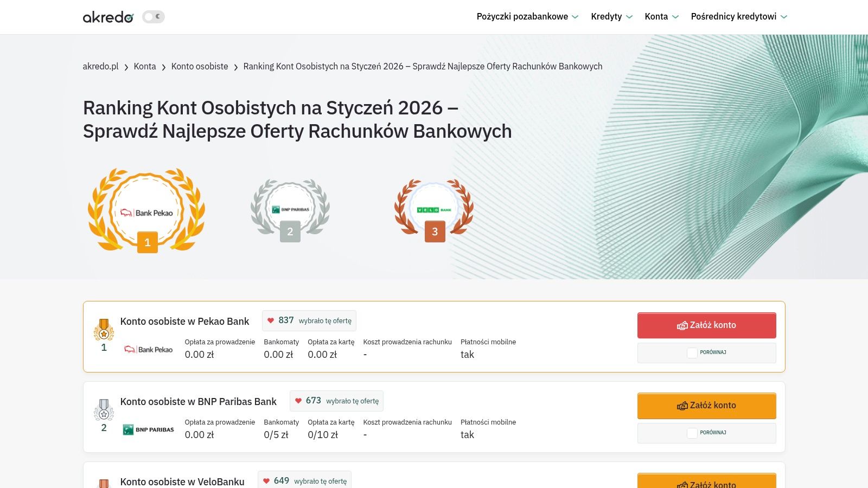Check the PORÓWNAJ checkbox for Pekao Bank

692,353
